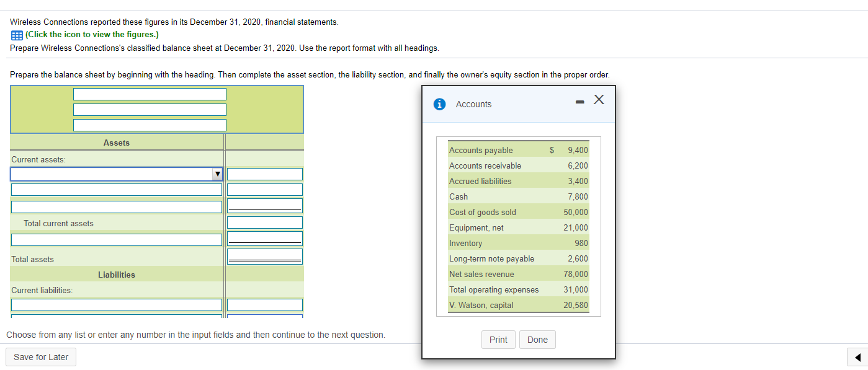Click 'Accrued liabilities' row label
The image size is (868, 370).
coord(480,181)
